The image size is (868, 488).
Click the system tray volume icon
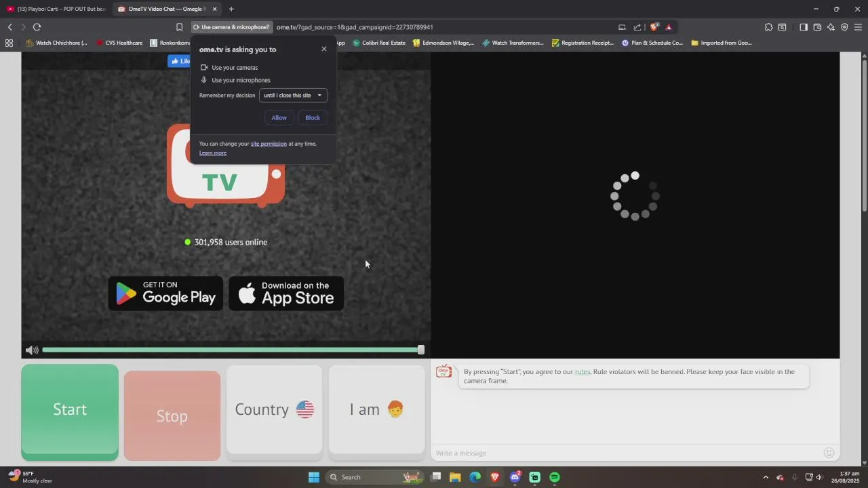coord(819,477)
